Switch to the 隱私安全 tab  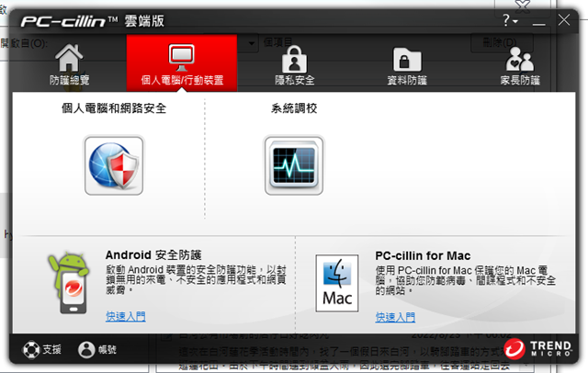tap(294, 64)
